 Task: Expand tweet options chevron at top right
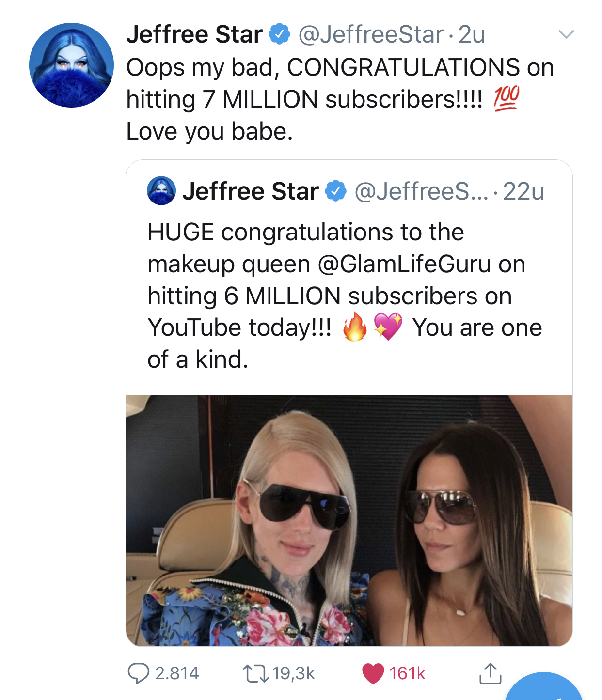click(x=566, y=34)
